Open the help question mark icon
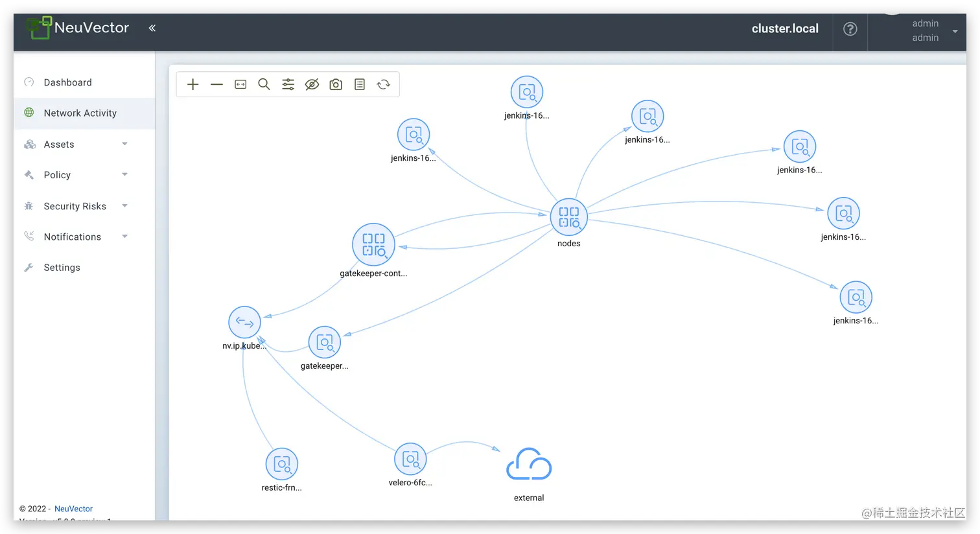Viewport: 980px width, 534px height. coord(850,29)
